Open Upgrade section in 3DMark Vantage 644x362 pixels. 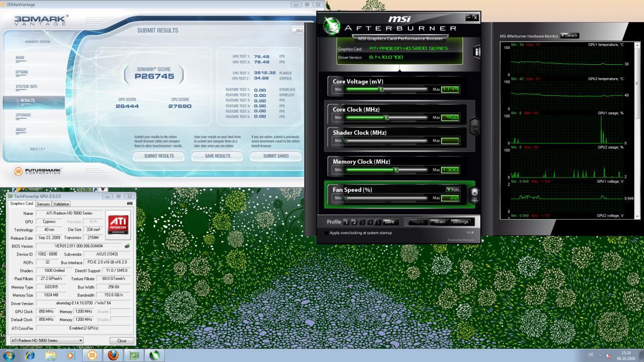(x=24, y=115)
